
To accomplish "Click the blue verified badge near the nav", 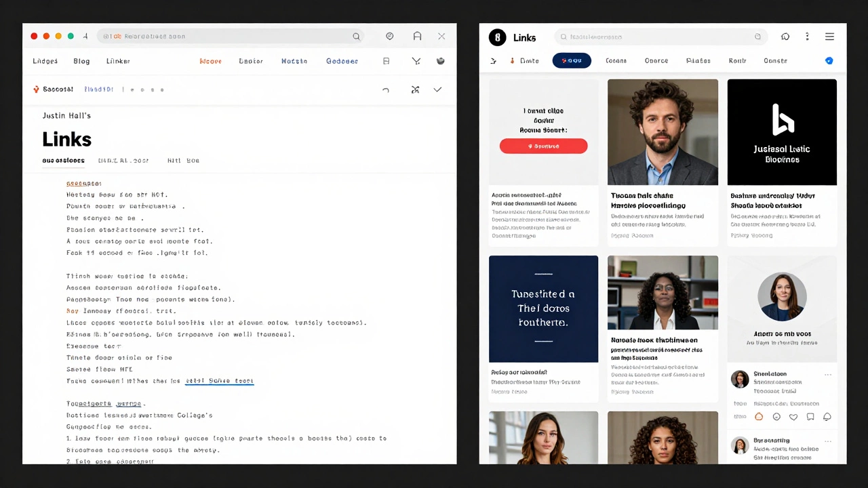I will click(829, 60).
